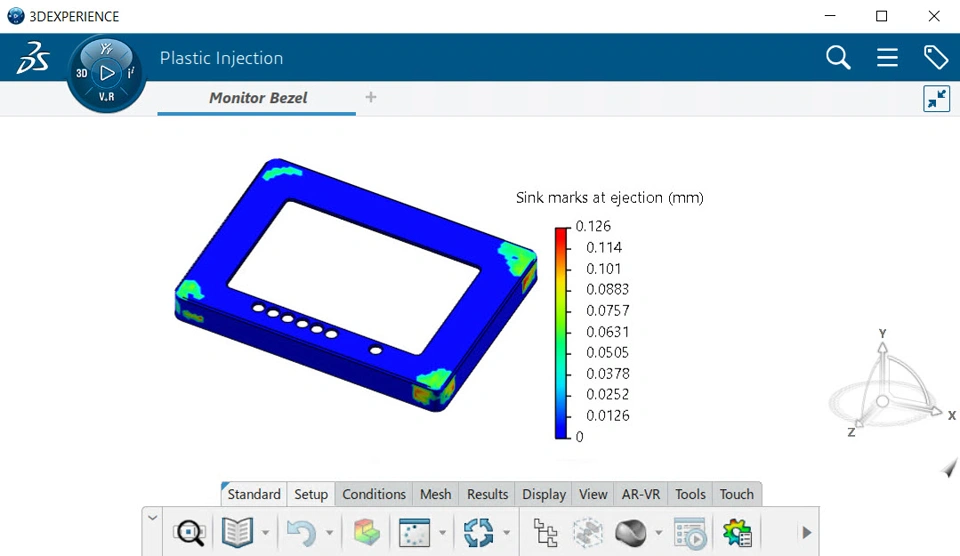The width and height of the screenshot is (960, 556).
Task: Expand the dropdown beside the spinner window icon
Action: (x=442, y=533)
